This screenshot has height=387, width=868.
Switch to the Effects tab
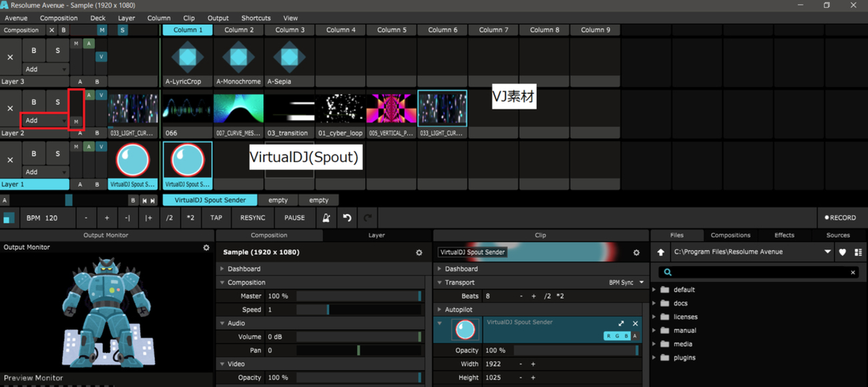[784, 235]
